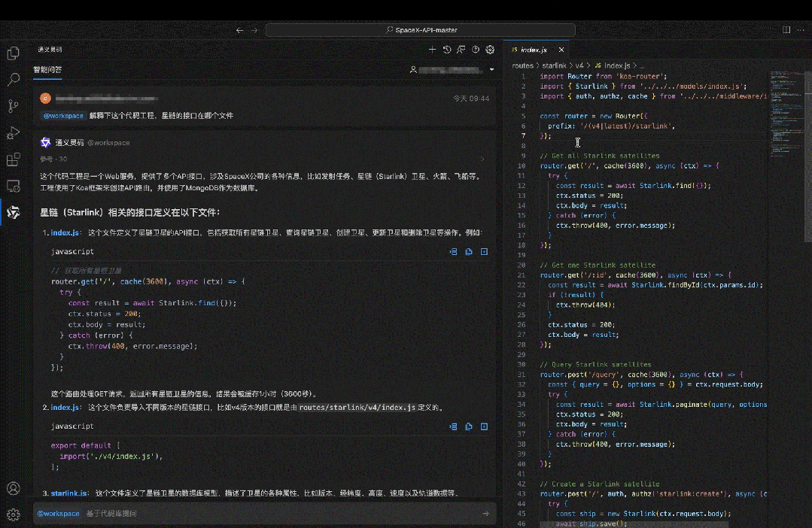This screenshot has width=812, height=528.
Task: Focus the 基于代码库提问 chat input field
Action: pyautogui.click(x=265, y=514)
